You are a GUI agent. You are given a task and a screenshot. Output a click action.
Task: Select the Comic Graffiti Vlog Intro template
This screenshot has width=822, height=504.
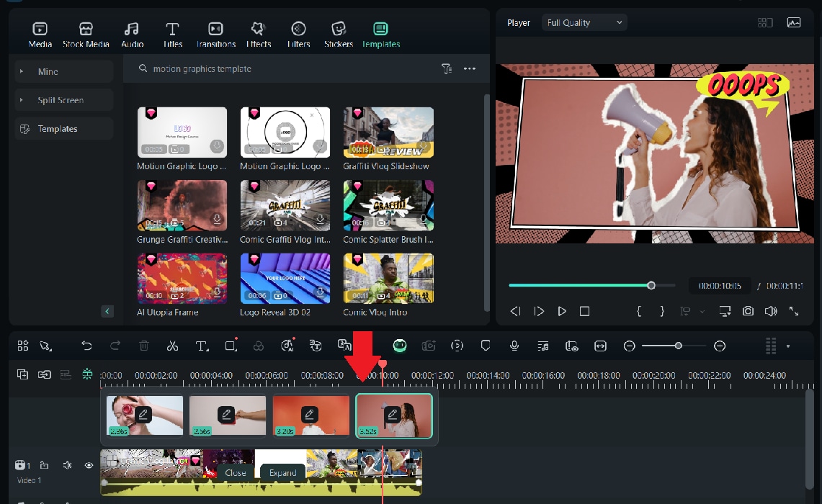coord(285,212)
